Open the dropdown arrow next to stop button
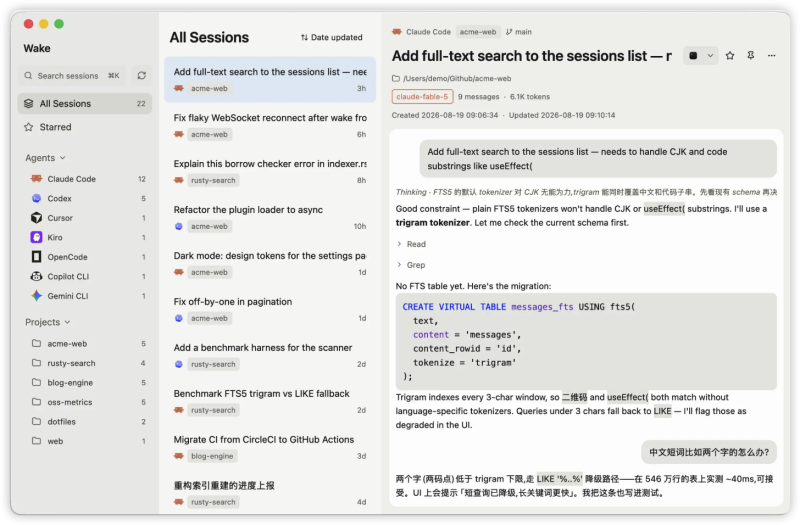Viewport: 800px width, 525px height. pyautogui.click(x=710, y=56)
